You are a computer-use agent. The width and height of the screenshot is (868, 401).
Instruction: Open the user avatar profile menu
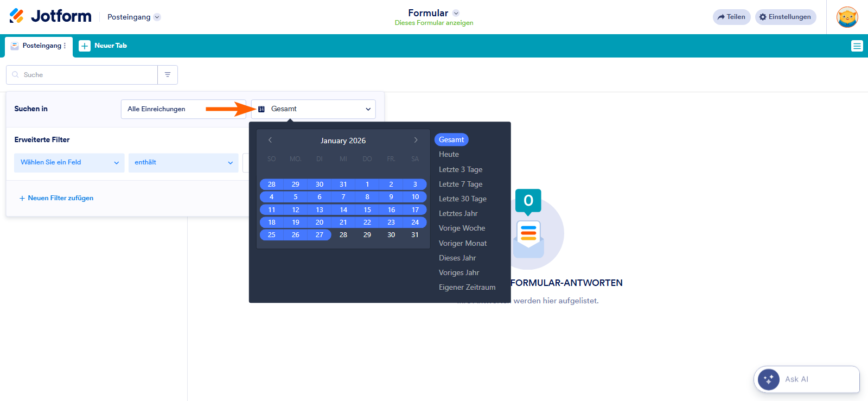(x=847, y=17)
